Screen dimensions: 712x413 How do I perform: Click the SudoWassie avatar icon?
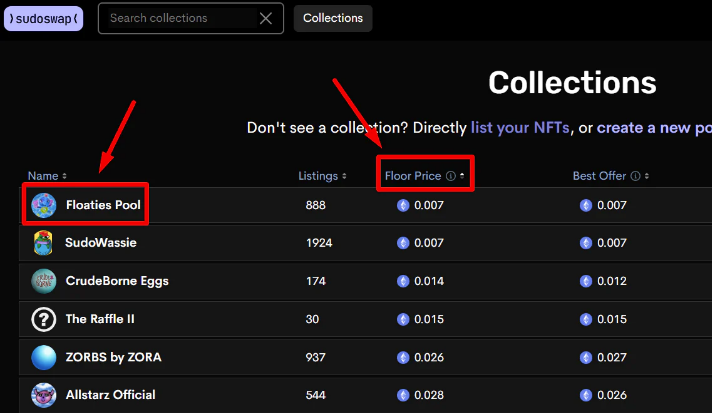tap(43, 243)
